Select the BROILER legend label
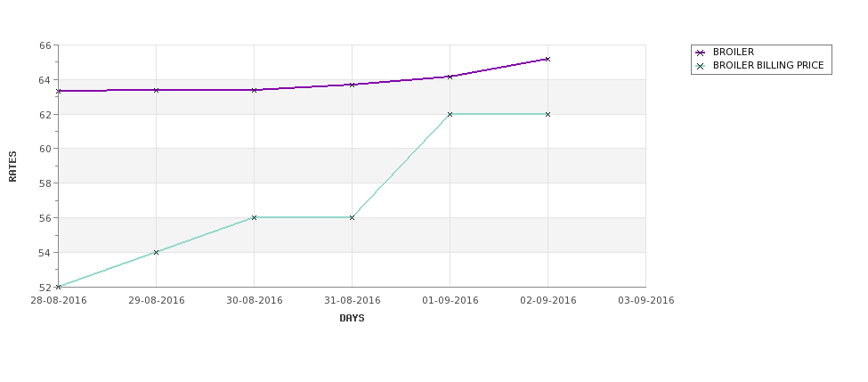Image resolution: width=868 pixels, height=382 pixels. pos(734,52)
